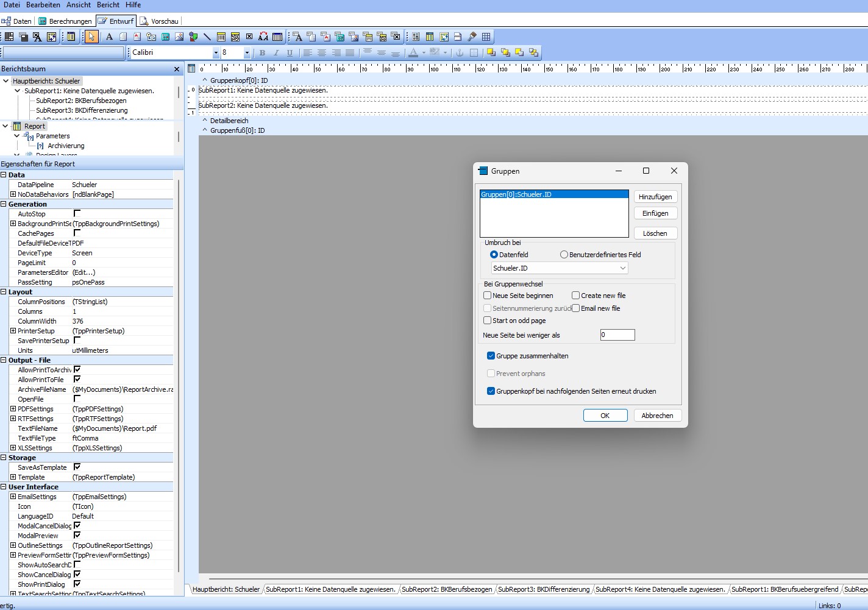Enable 'Neue Seite beginnen' checkbox
The image size is (868, 610).
click(487, 296)
